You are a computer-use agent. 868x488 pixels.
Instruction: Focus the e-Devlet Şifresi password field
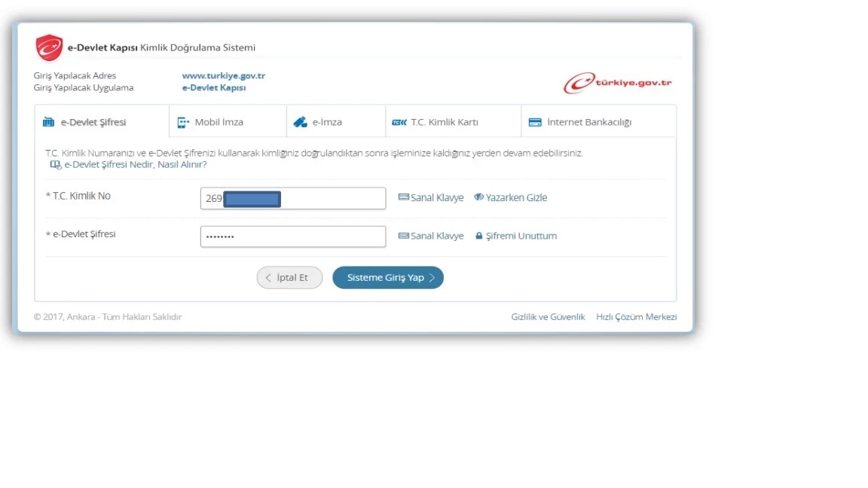(x=292, y=236)
